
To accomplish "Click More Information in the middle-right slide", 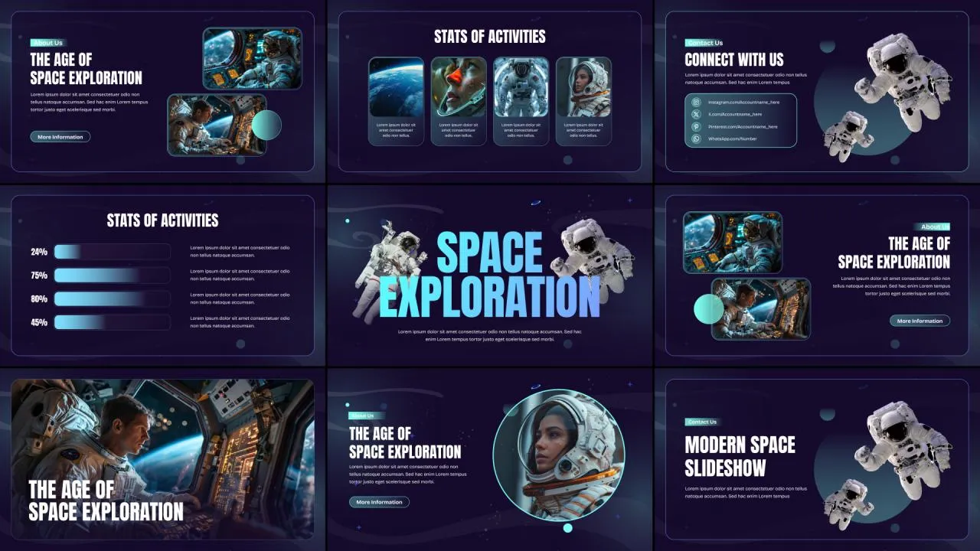I will pos(920,321).
